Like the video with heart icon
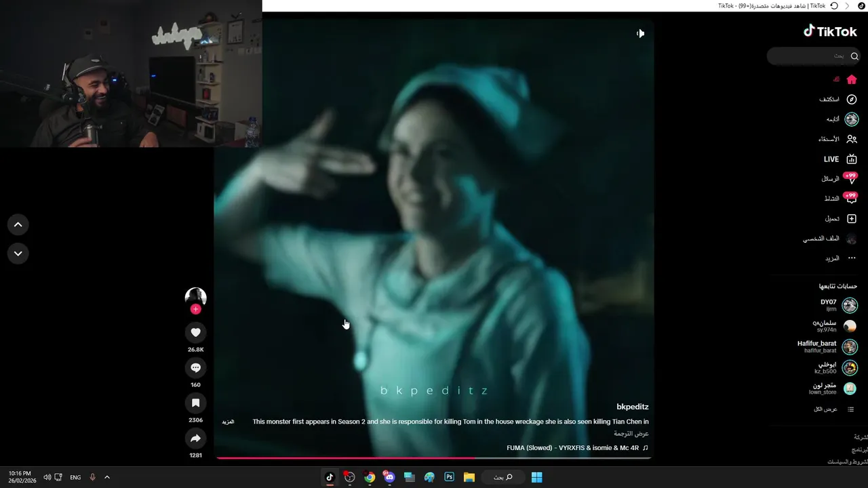The height and width of the screenshot is (488, 868). [195, 332]
